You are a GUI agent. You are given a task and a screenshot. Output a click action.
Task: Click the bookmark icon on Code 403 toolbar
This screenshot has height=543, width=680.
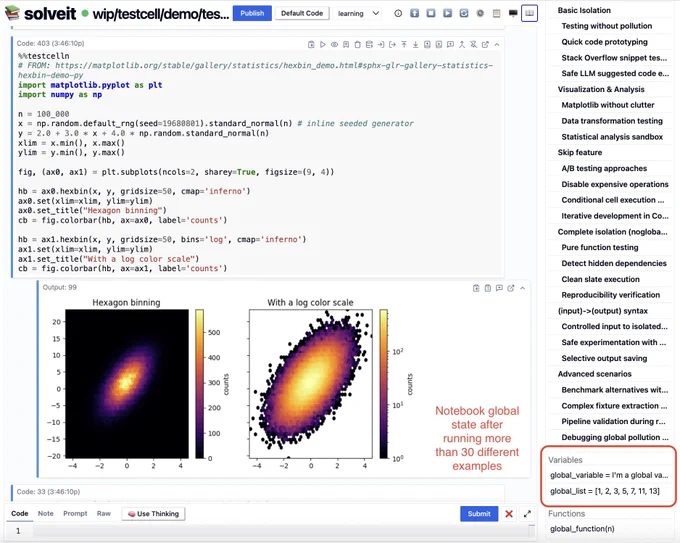coord(346,44)
